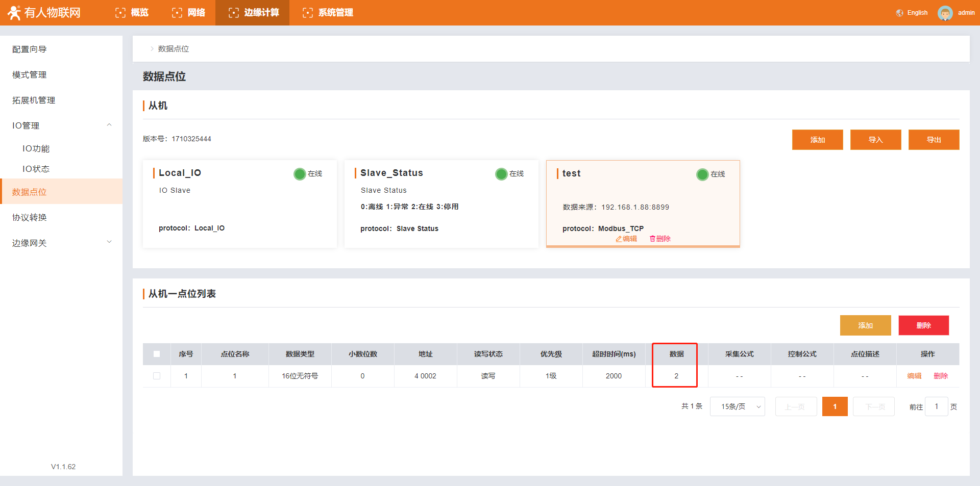Toggle the select-all checkbox in table header

(157, 354)
